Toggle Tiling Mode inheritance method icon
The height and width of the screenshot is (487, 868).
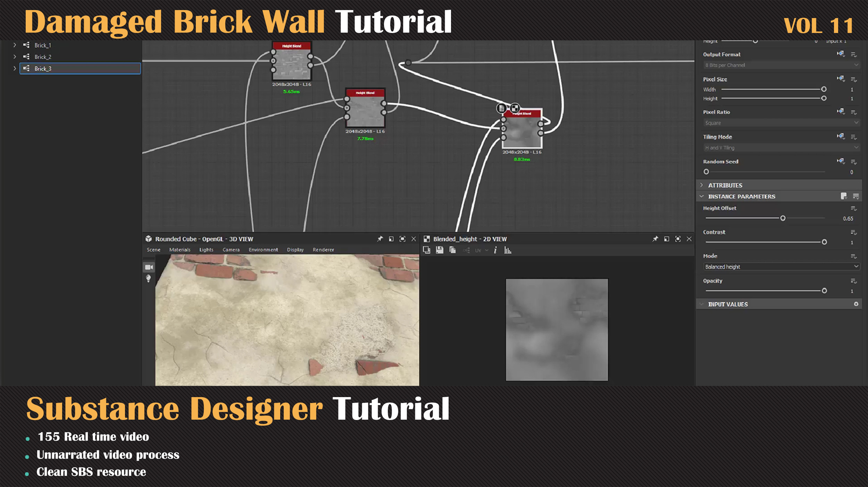pos(840,136)
